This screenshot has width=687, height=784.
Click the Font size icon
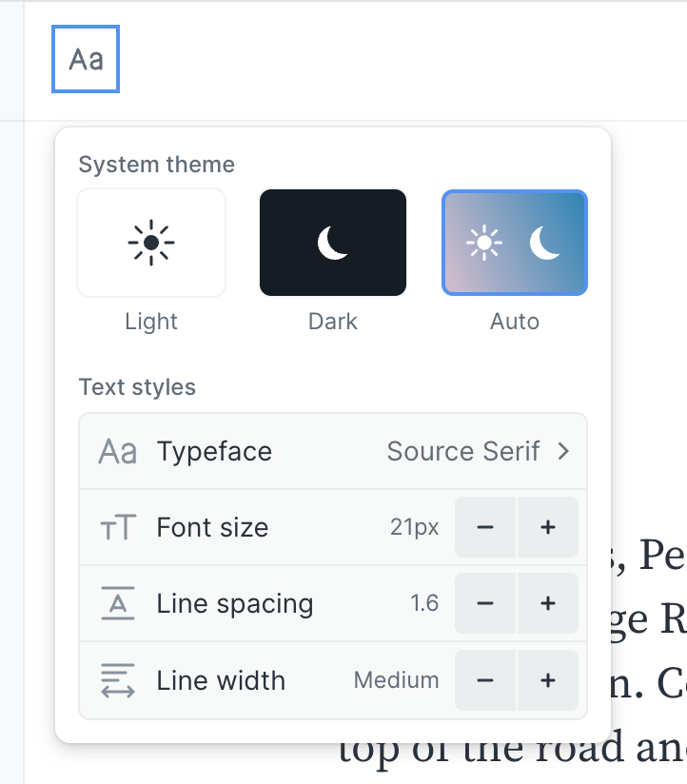[x=118, y=527]
